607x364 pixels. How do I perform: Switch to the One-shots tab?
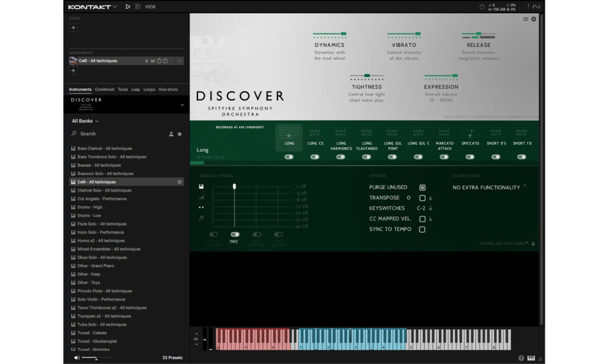(x=168, y=90)
